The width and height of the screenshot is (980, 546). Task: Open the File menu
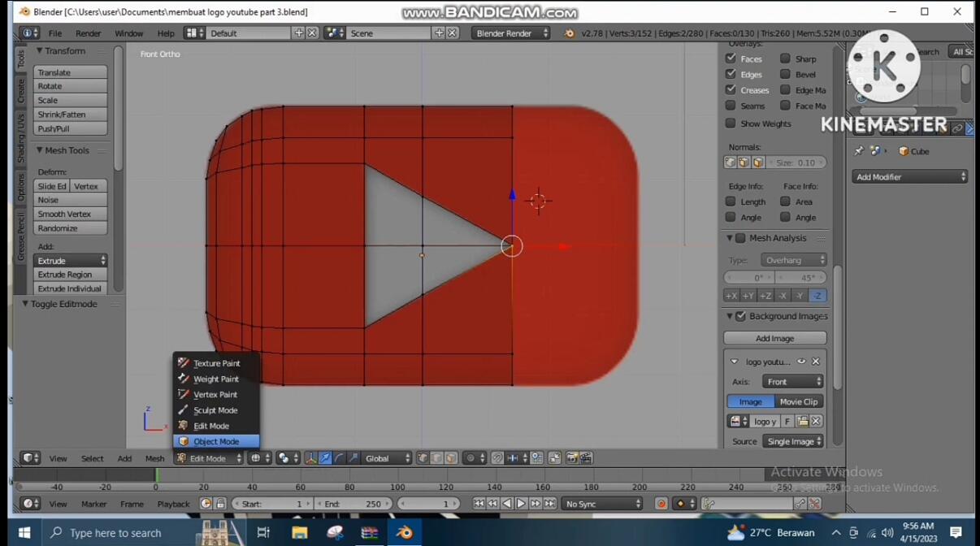54,33
